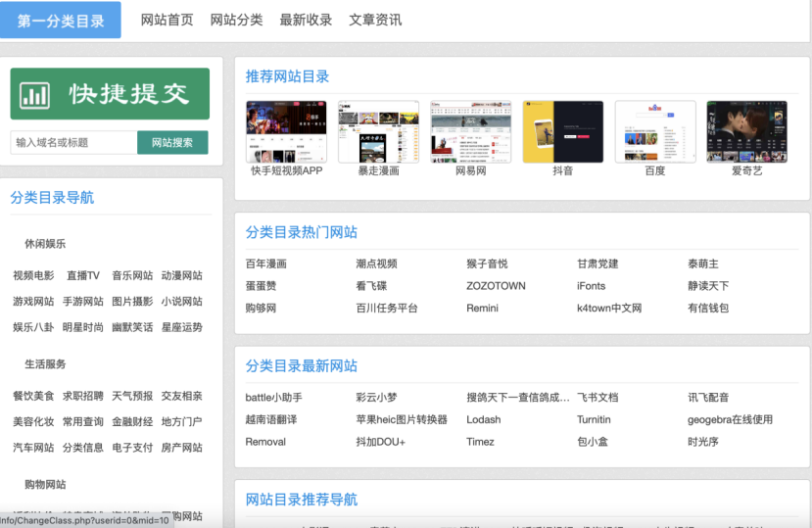Open the 百年漫画 hot site link
Screen dimensions: 812x528
tap(266, 264)
